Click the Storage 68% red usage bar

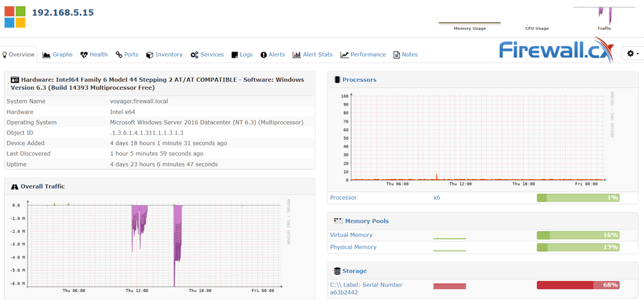click(x=578, y=285)
